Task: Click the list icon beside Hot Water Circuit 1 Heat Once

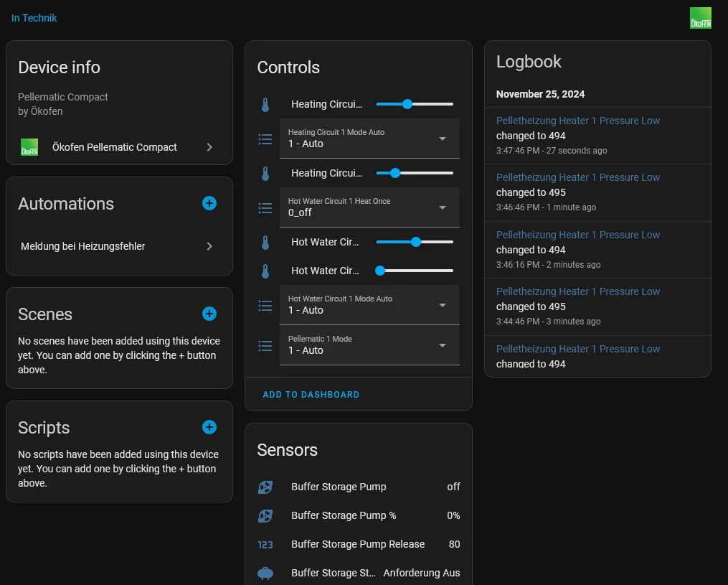Action: [x=265, y=207]
